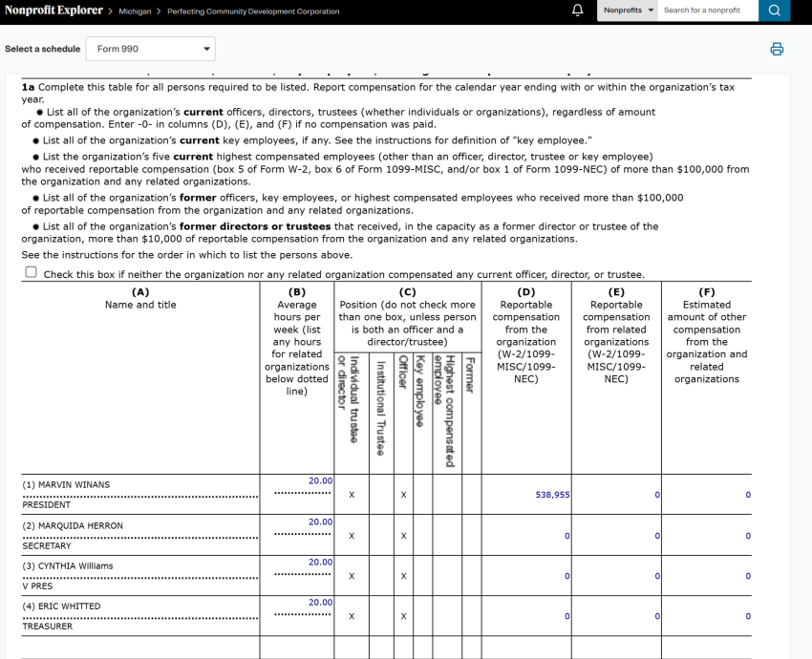
Task: Open the Form 990 schedule dropdown
Action: click(x=150, y=49)
